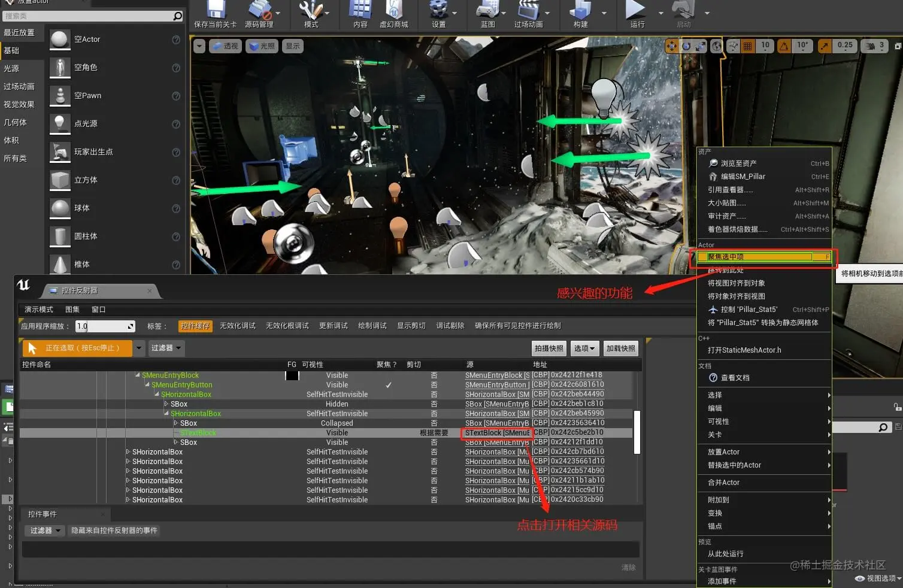
Task: Enable the 显示剪切 flag
Action: click(411, 326)
